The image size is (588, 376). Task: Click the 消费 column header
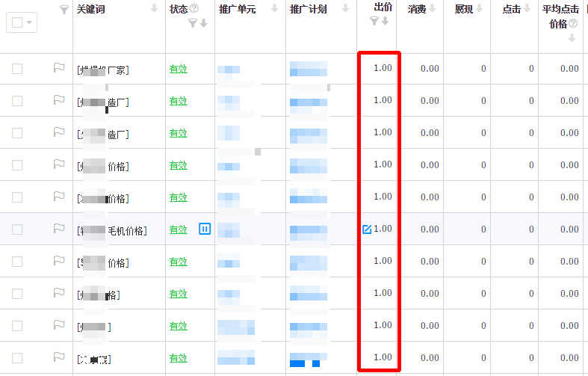tap(418, 9)
